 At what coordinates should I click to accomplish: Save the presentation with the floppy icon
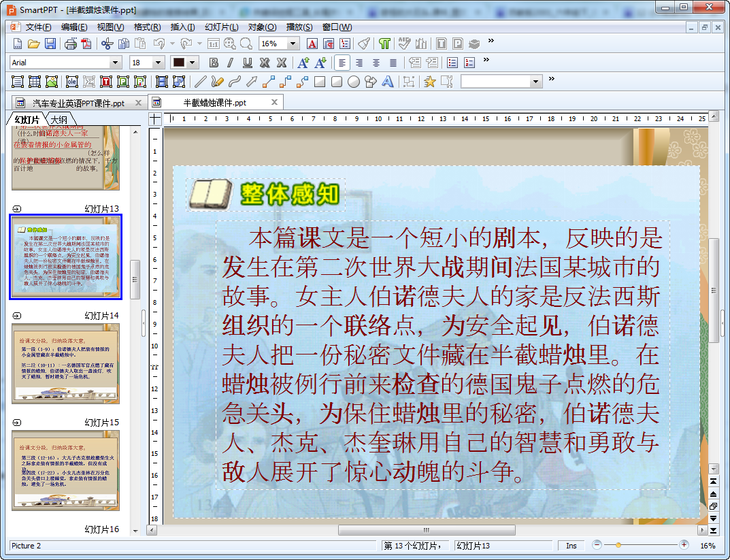50,44
